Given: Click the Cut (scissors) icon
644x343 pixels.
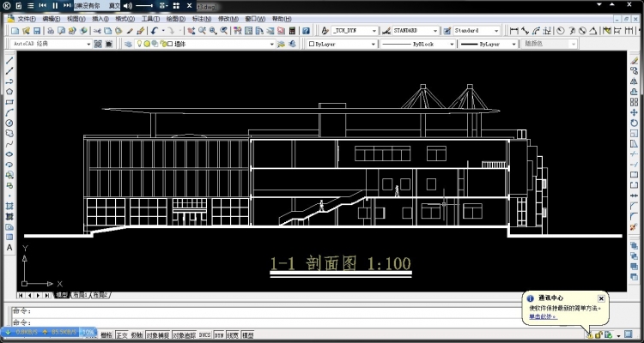Looking at the screenshot, I should [x=97, y=31].
